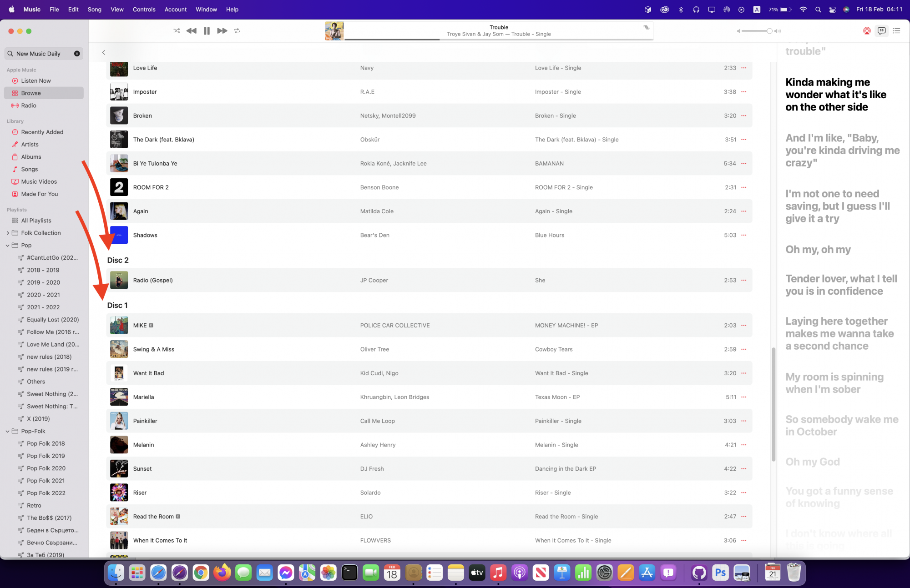Open the AirPlay output selector
Viewport: 910px width, 588px height.
[867, 31]
